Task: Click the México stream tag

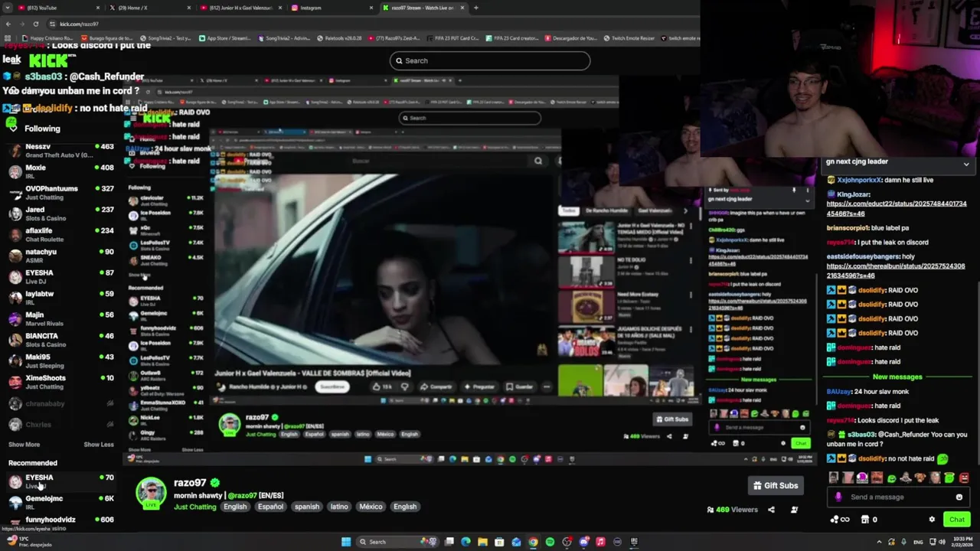Action: click(x=371, y=507)
